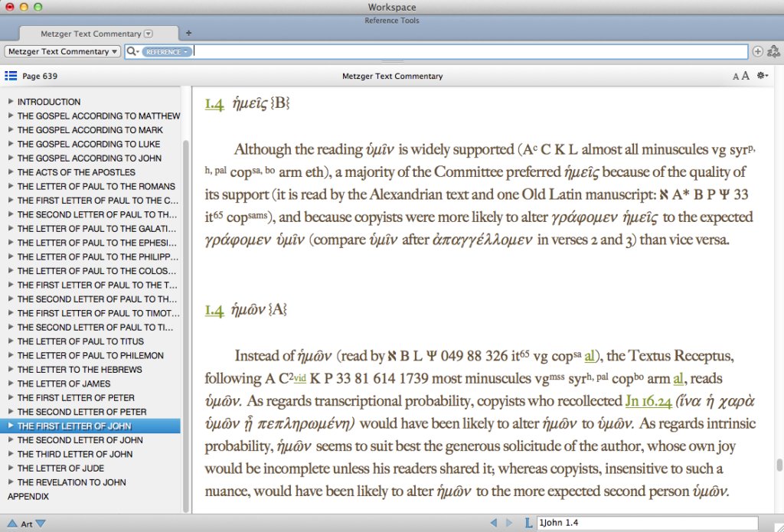Click the add search field plus icon

click(757, 51)
